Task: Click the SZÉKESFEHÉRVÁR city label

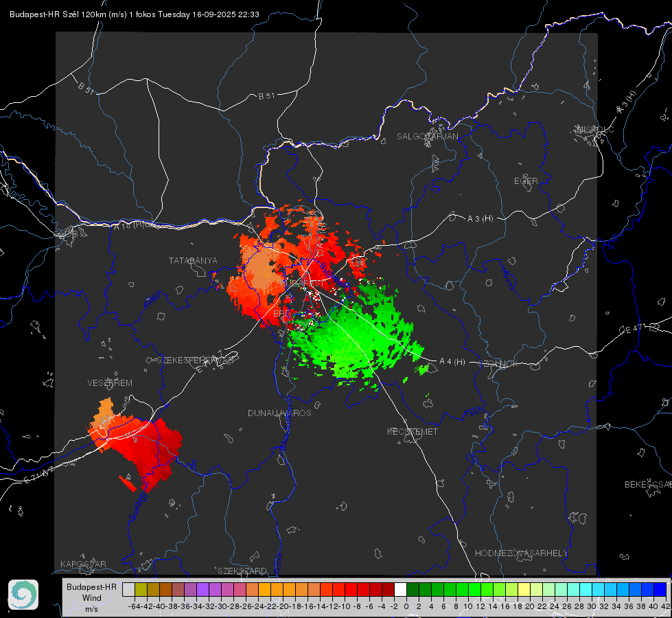Action: 195,360
